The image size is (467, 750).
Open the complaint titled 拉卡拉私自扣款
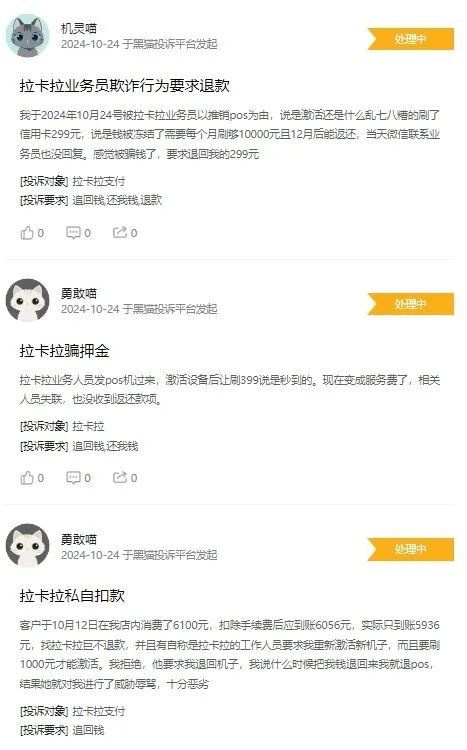coord(72,596)
